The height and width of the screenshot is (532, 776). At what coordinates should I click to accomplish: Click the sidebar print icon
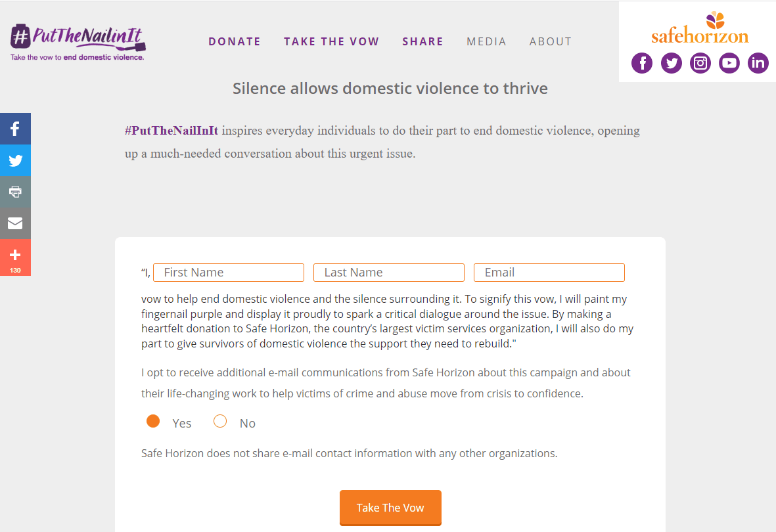click(x=15, y=192)
